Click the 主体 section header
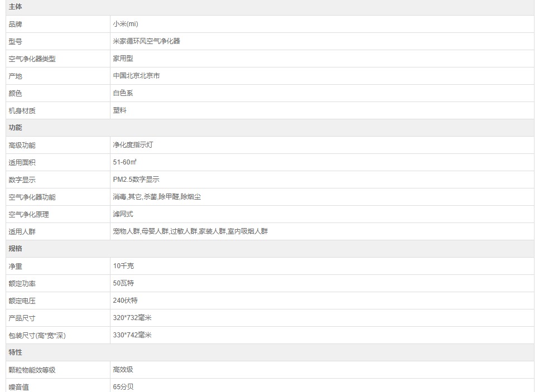Viewport: 539px width, 392px height. (x=16, y=7)
